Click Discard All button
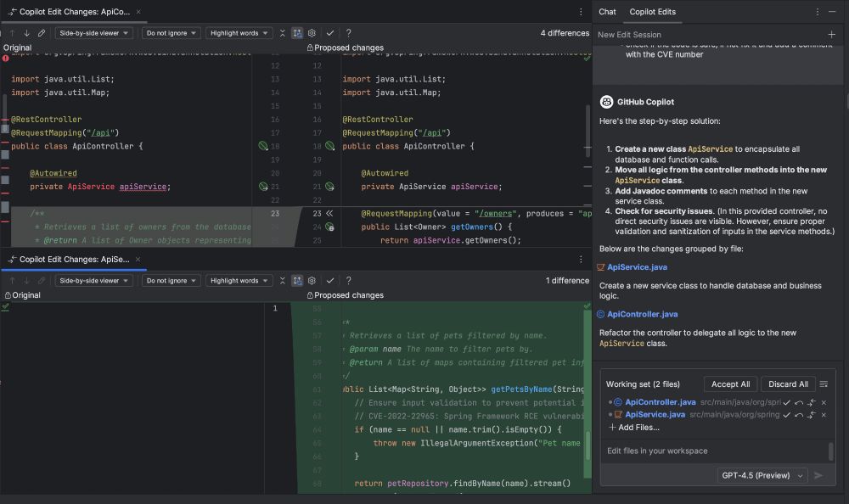Screen dimensions: 849x504 click(x=788, y=384)
